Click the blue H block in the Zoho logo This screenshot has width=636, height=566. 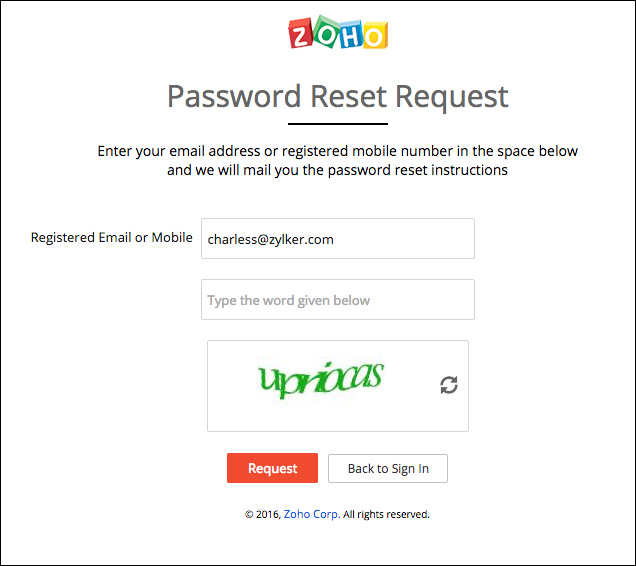(348, 34)
